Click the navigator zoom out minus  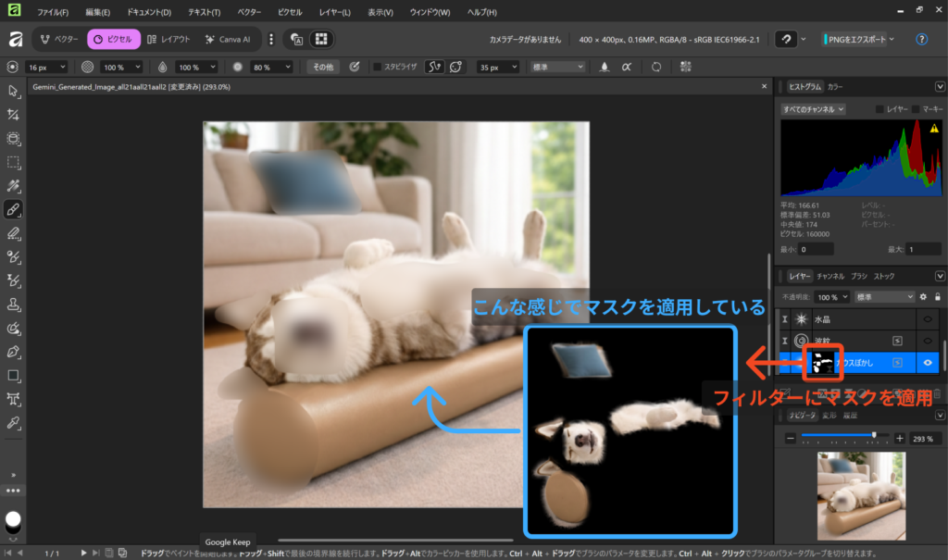point(790,438)
